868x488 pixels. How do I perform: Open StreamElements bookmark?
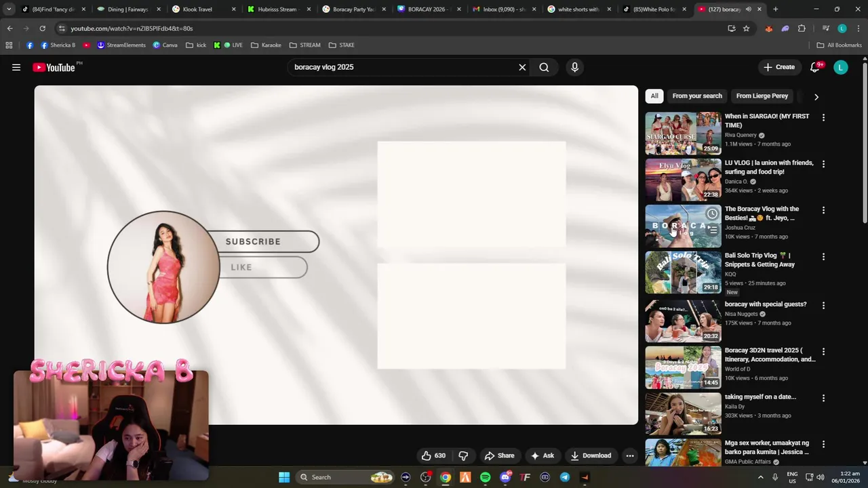[x=121, y=45]
